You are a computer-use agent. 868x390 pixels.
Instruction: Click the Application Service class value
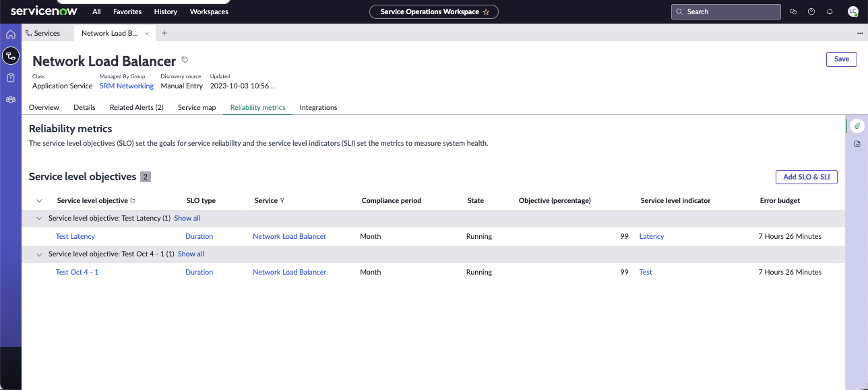pos(62,86)
